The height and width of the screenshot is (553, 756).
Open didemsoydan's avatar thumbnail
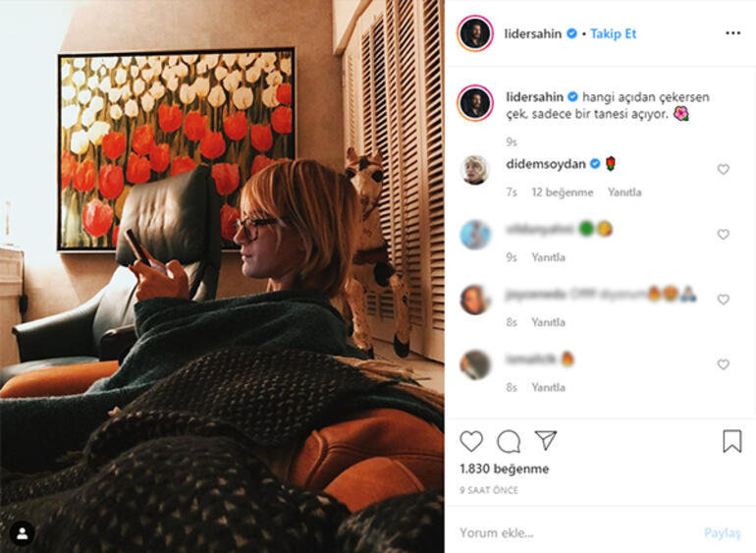tap(475, 170)
